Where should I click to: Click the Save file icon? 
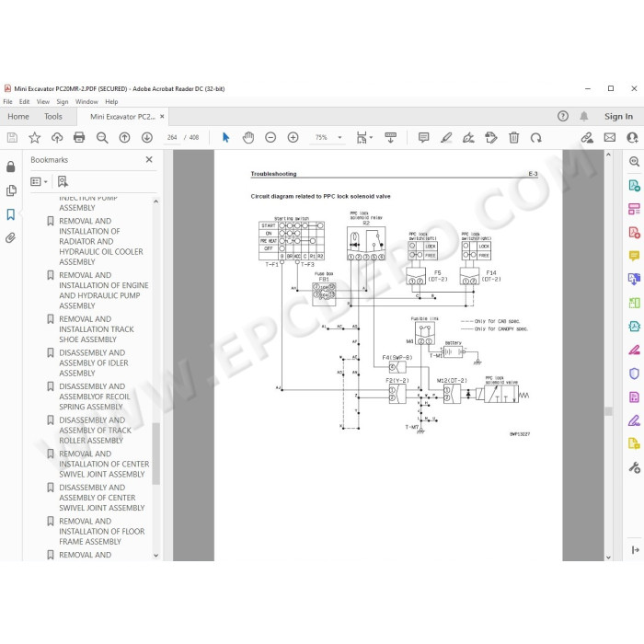coord(12,138)
